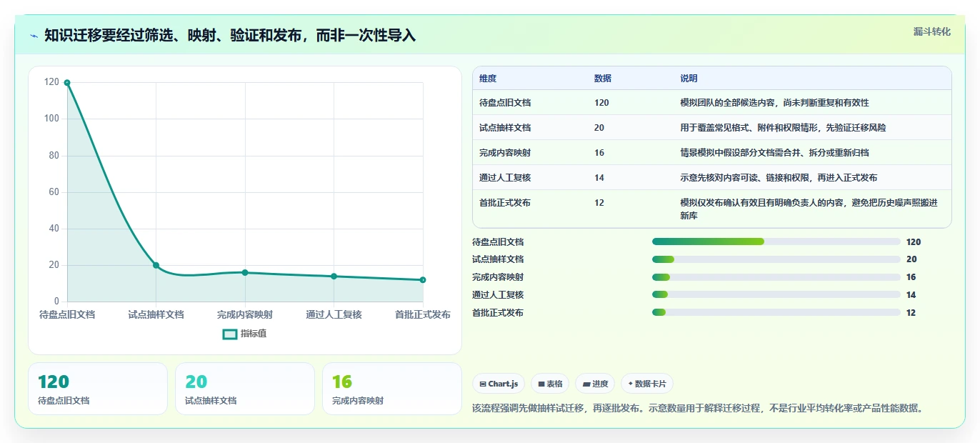Click table cell 试点抽样文档

click(x=505, y=128)
